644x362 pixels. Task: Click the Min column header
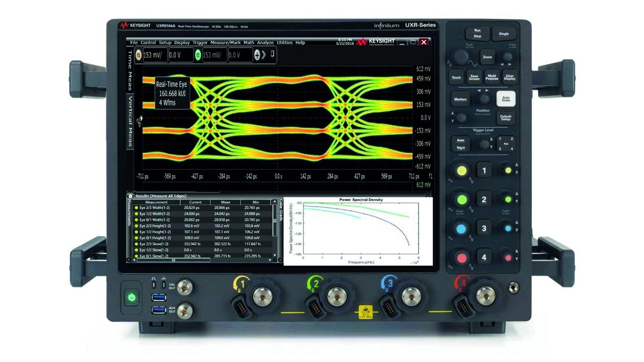click(x=256, y=202)
